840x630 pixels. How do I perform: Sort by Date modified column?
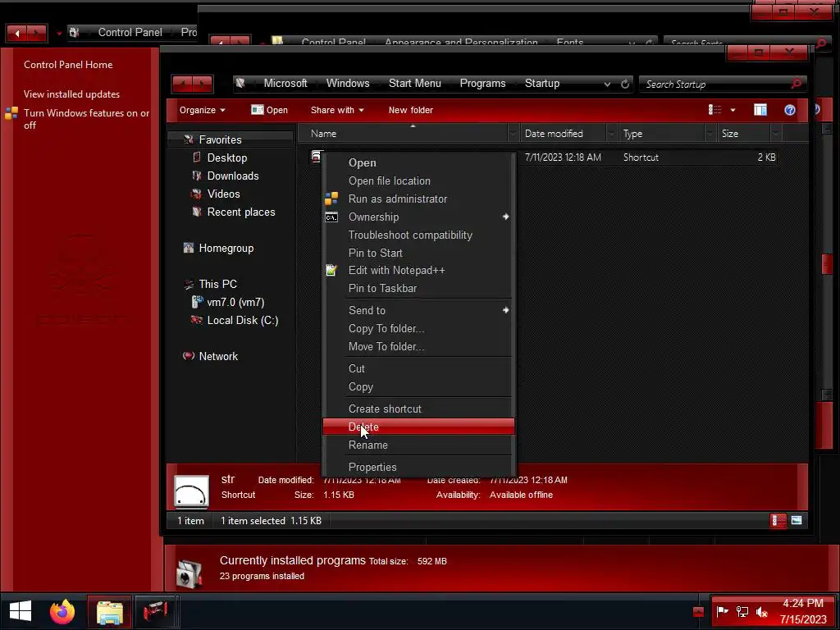[x=563, y=134]
